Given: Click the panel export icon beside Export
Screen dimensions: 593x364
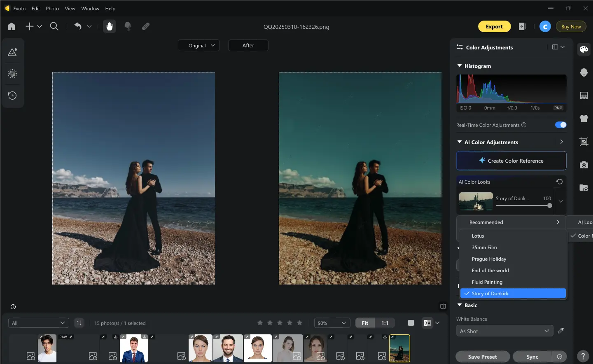Looking at the screenshot, I should (523, 26).
